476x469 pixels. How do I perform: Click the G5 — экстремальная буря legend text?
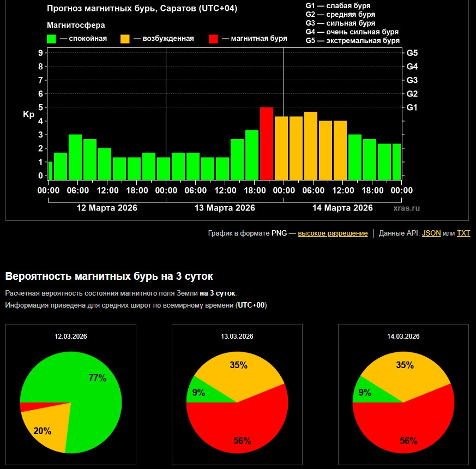click(x=352, y=41)
